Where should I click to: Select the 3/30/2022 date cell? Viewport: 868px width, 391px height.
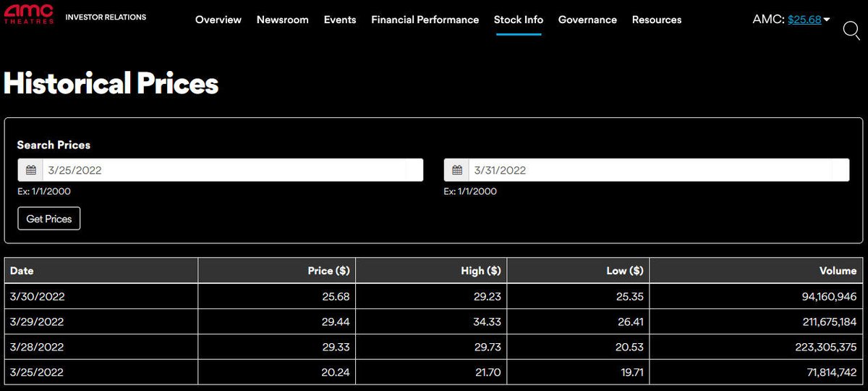[101, 296]
